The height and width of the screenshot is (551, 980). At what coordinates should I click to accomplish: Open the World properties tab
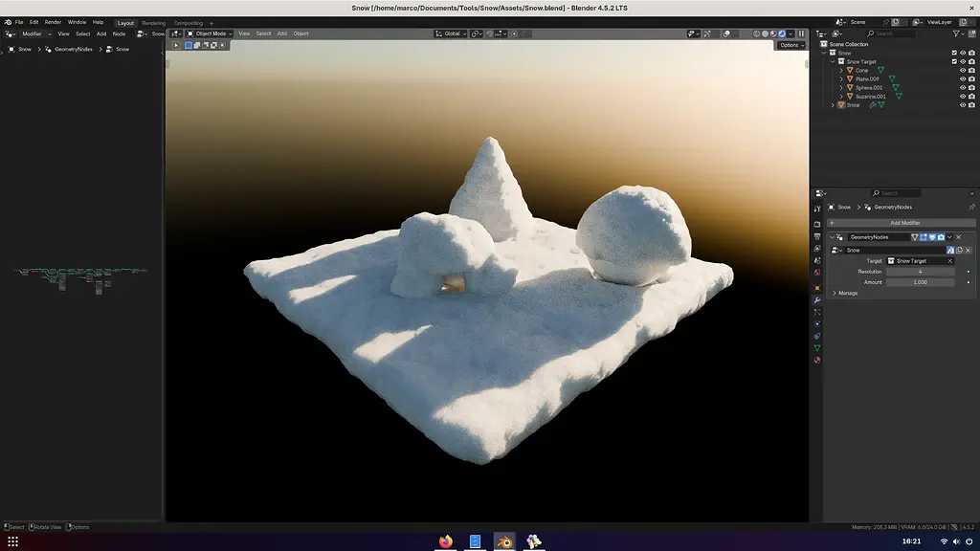817,273
